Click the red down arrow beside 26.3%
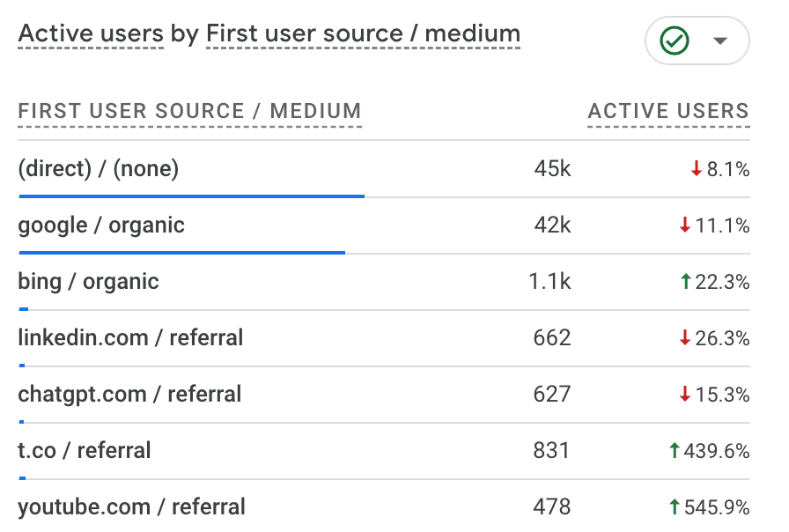Screen dimensions: 789x532 684,338
